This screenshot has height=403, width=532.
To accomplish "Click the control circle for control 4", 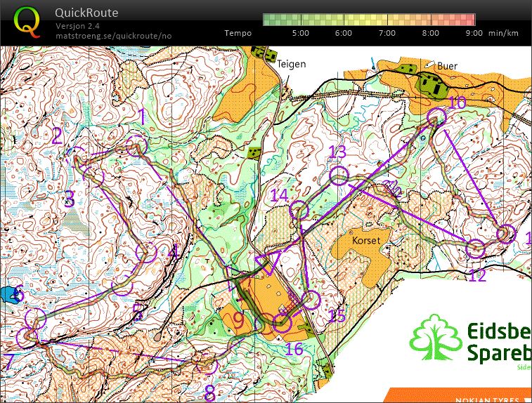I will (x=146, y=252).
